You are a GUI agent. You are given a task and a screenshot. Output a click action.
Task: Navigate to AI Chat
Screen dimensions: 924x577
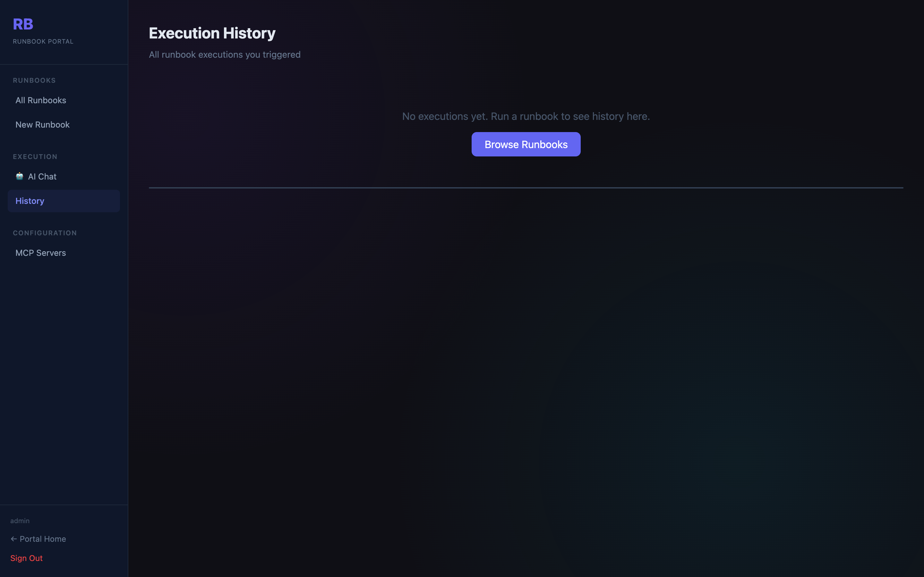42,176
